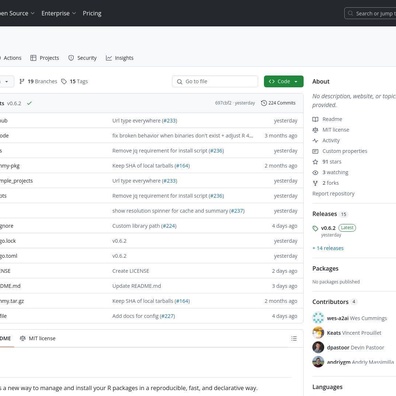Viewport: 396px width, 396px height.
Task: Open the README outline list icon
Action: tap(294, 338)
